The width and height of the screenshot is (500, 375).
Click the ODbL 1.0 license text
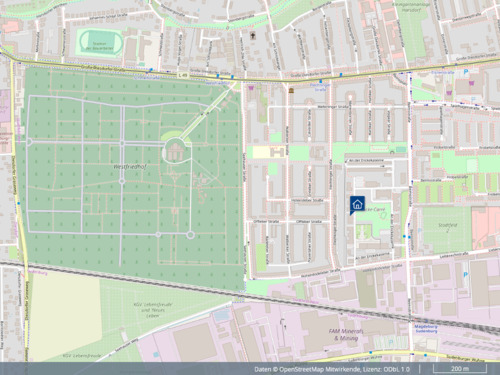396,369
